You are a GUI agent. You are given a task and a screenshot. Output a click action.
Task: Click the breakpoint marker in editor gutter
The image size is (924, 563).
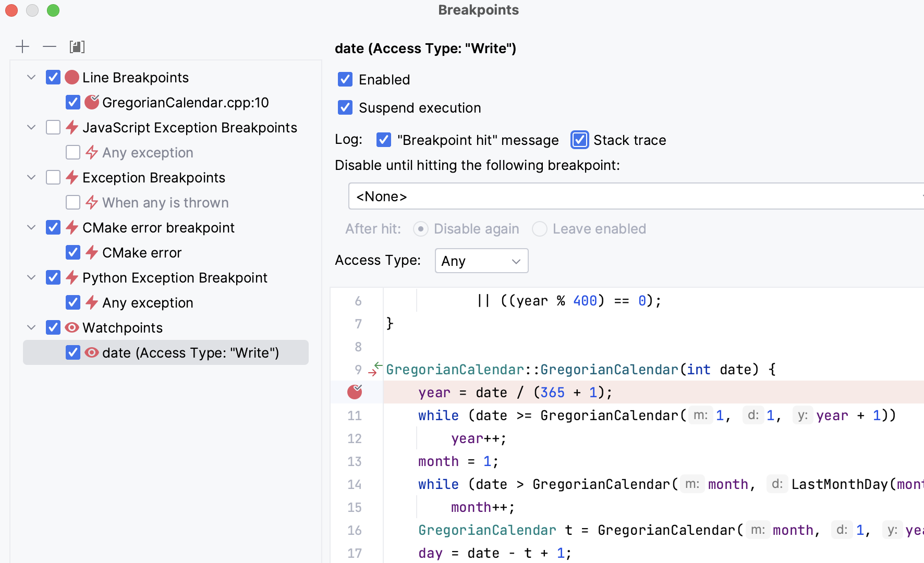coord(355,392)
